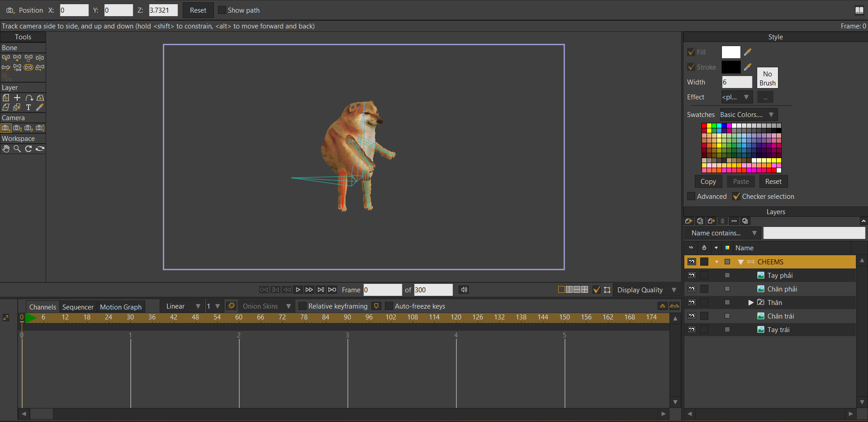Select the Bone Strength tool
The width and height of the screenshot is (868, 422).
(x=28, y=67)
